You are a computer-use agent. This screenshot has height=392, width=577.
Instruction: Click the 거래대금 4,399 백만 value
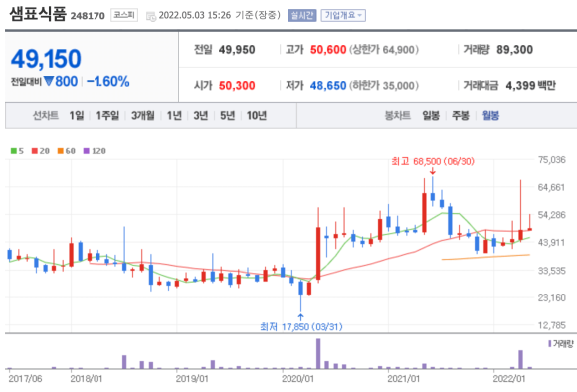[530, 85]
